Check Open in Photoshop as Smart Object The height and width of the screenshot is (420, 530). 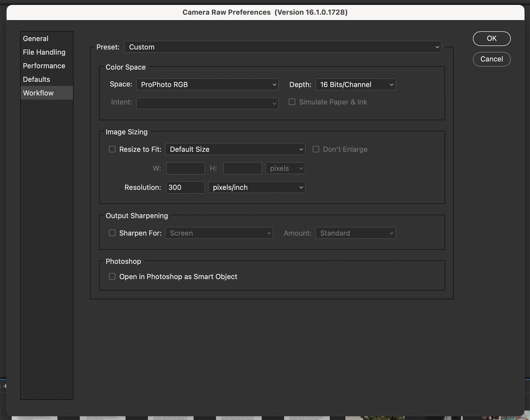pyautogui.click(x=112, y=276)
